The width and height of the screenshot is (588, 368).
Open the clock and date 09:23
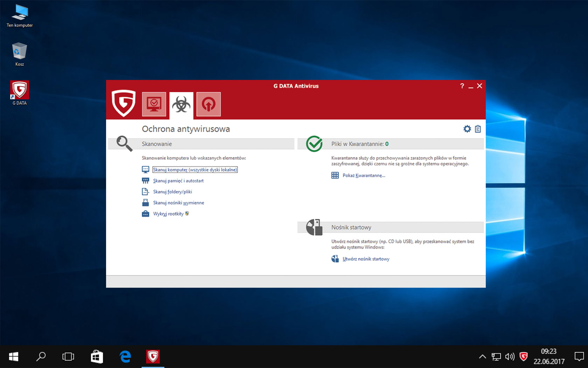click(x=549, y=356)
